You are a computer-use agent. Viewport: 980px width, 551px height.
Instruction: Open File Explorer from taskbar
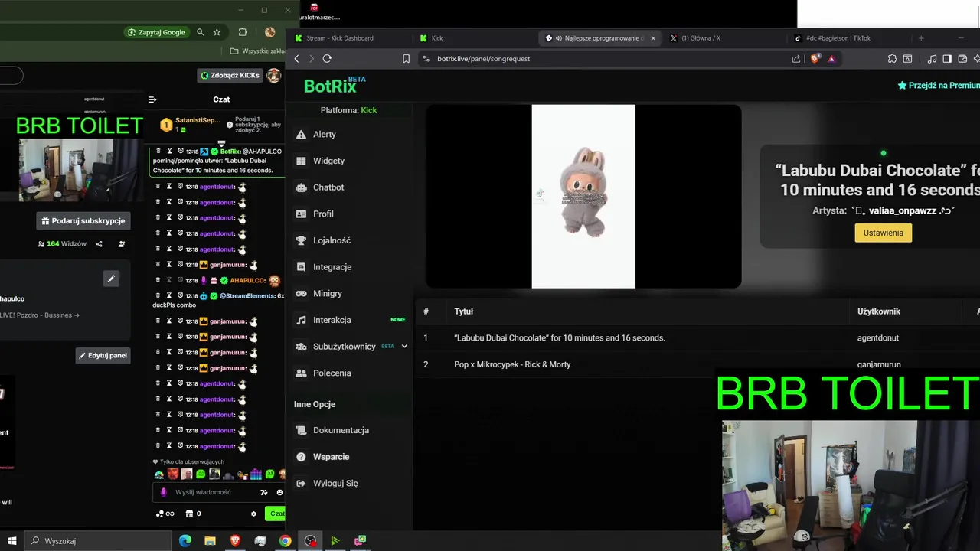pyautogui.click(x=210, y=541)
